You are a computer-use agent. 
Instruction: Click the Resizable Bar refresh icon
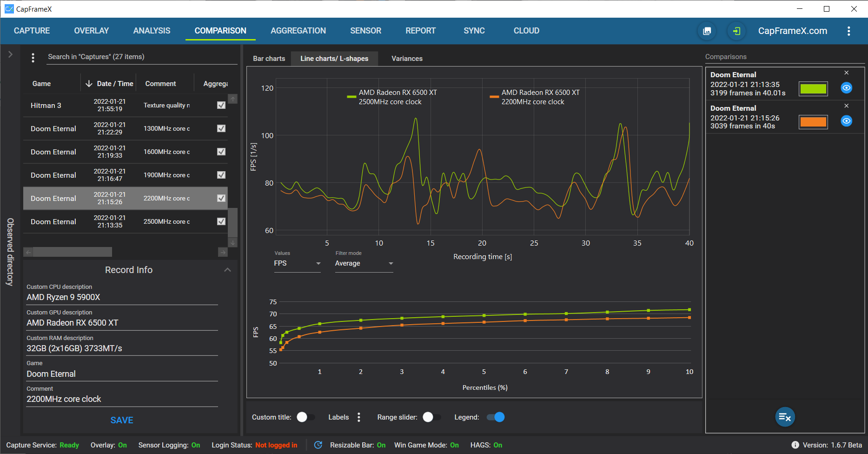(318, 445)
